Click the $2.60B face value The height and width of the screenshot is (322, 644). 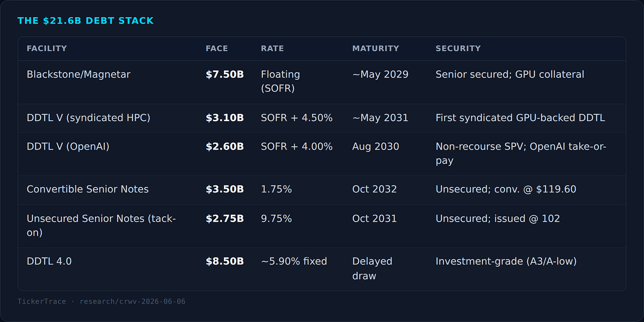coord(225,146)
